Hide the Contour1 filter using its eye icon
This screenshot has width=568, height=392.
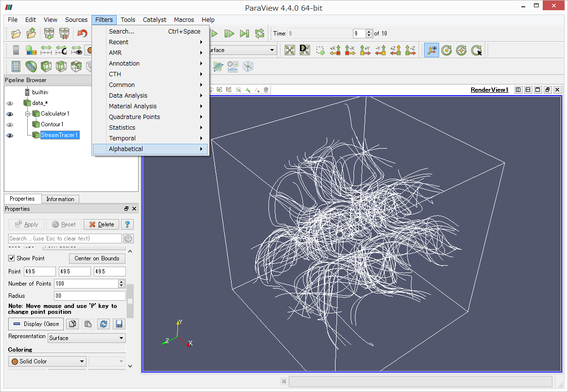pyautogui.click(x=9, y=124)
